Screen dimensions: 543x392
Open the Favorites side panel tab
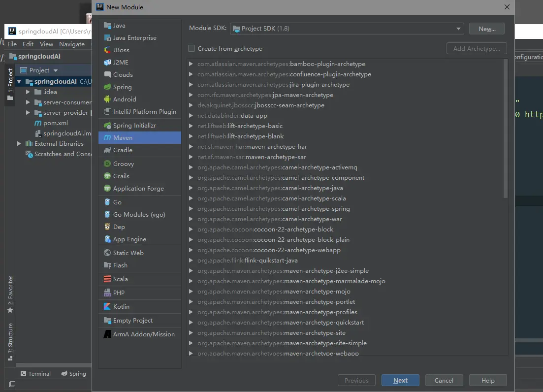[10, 294]
